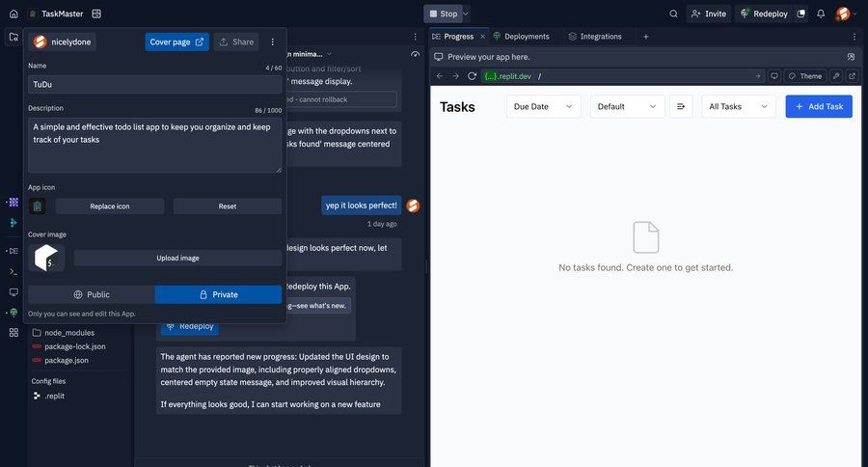Viewport: 868px width, 467px height.
Task: Set app visibility to Private
Action: click(219, 294)
